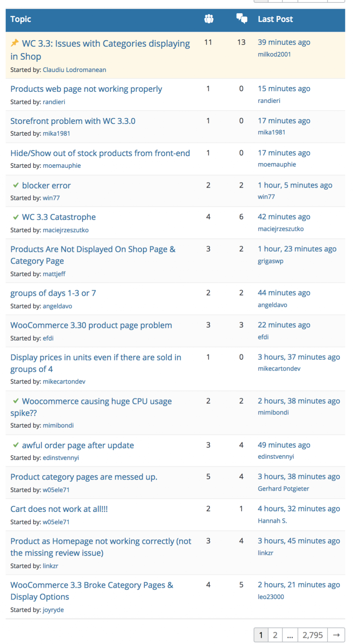Click the voices (people) icon in header

tap(208, 19)
